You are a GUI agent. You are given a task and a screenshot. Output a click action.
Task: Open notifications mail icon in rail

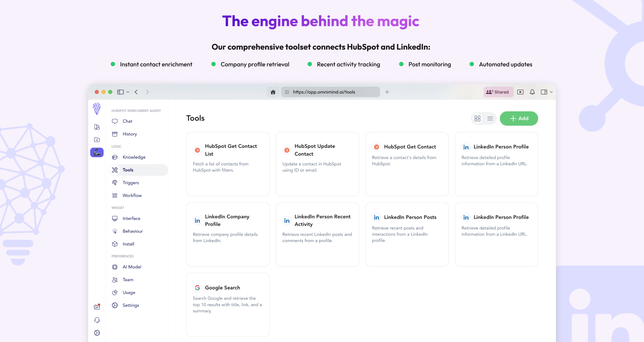pyautogui.click(x=97, y=307)
